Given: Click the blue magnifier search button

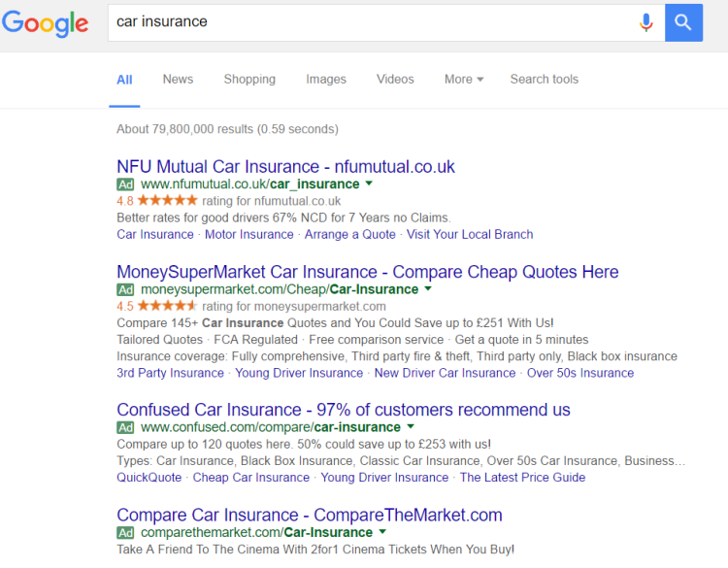Looking at the screenshot, I should [683, 22].
